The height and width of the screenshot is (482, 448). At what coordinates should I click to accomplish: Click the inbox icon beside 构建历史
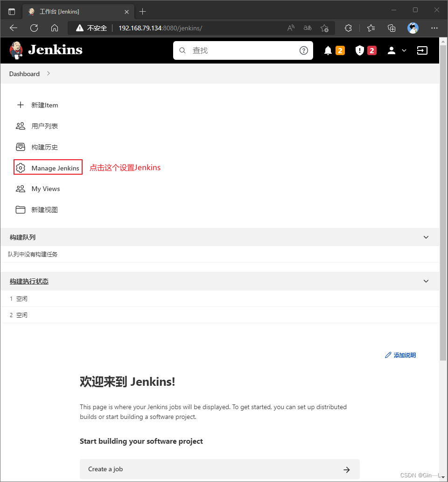tap(21, 147)
